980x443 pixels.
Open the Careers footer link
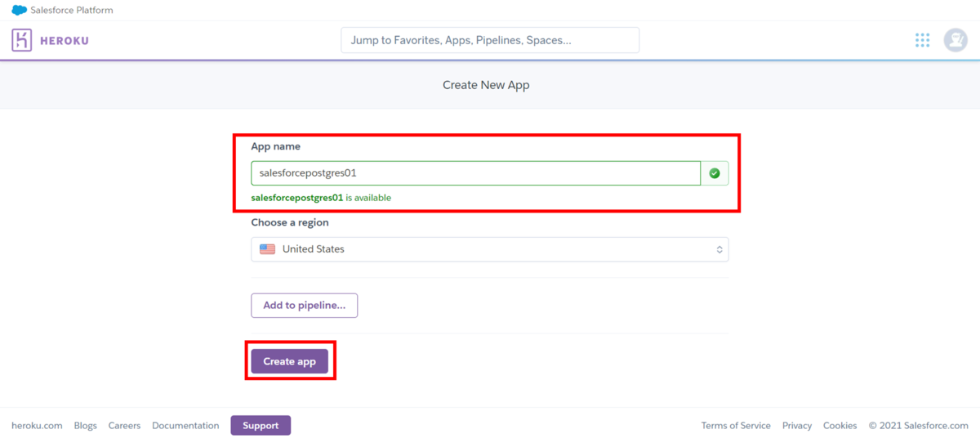click(124, 426)
